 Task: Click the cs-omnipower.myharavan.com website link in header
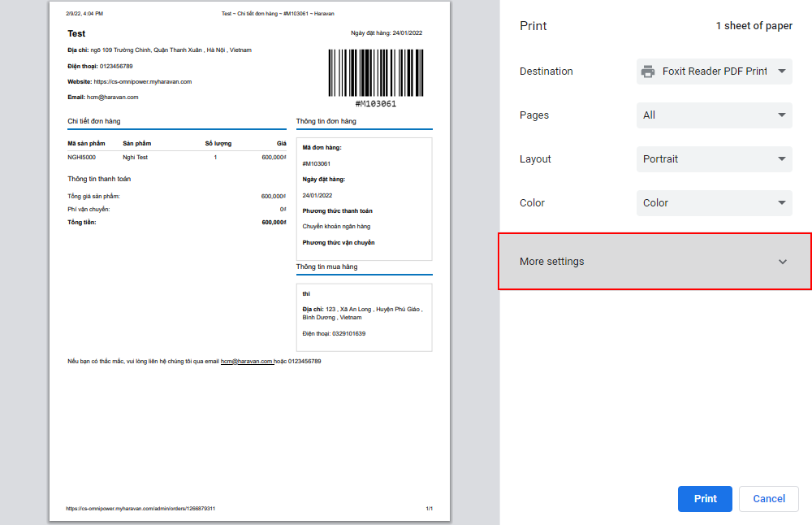point(142,82)
